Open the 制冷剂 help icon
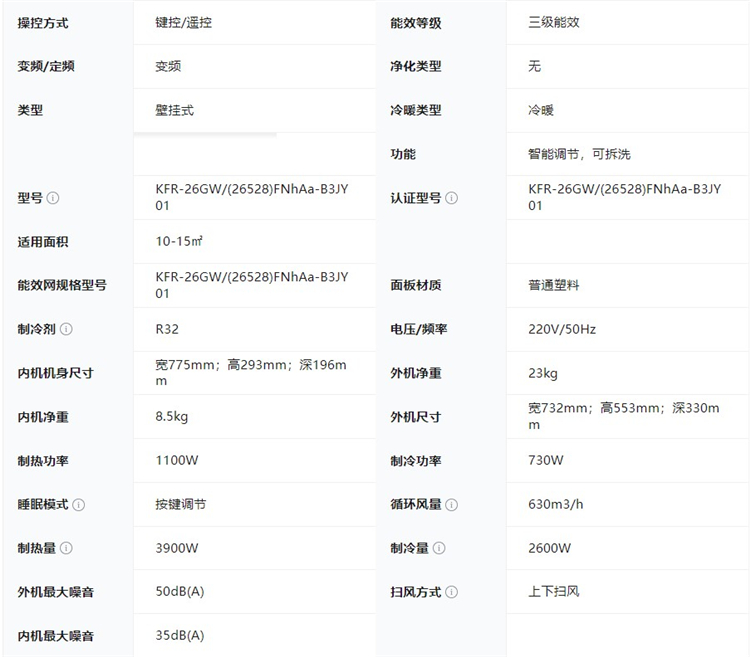 (66, 329)
